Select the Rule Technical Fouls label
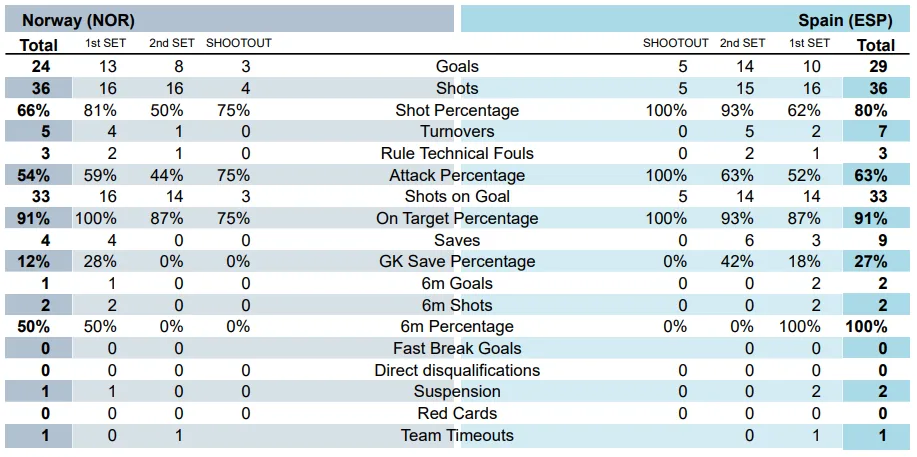Screen dimensions: 917x457 pos(457,154)
